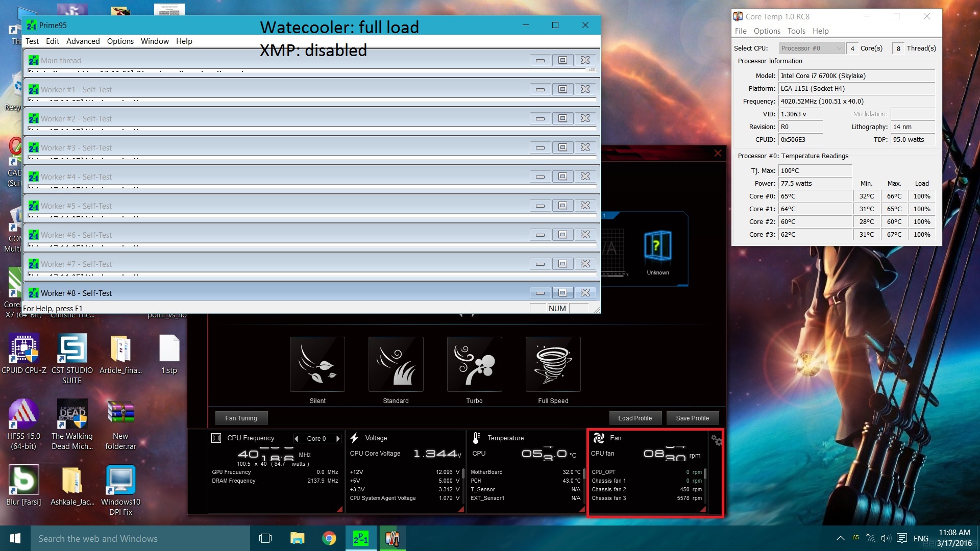Open Google Chrome from the taskbar
The height and width of the screenshot is (551, 980).
[x=329, y=538]
